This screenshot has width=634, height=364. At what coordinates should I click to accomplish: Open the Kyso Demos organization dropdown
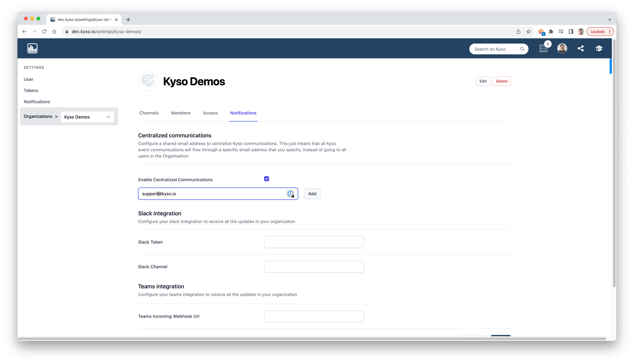pyautogui.click(x=87, y=117)
